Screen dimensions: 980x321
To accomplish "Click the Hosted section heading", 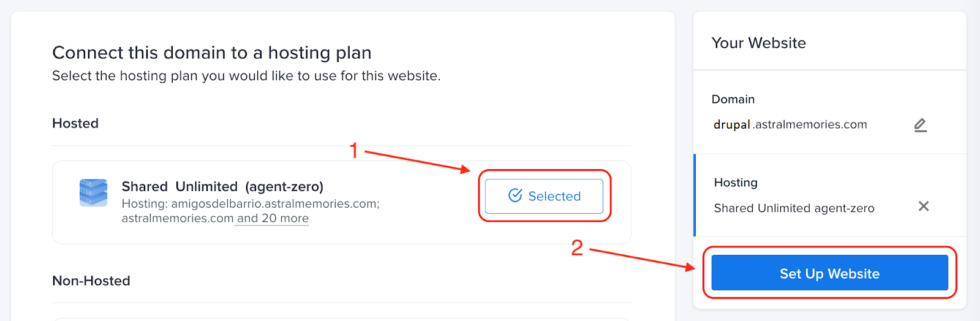I will click(75, 123).
